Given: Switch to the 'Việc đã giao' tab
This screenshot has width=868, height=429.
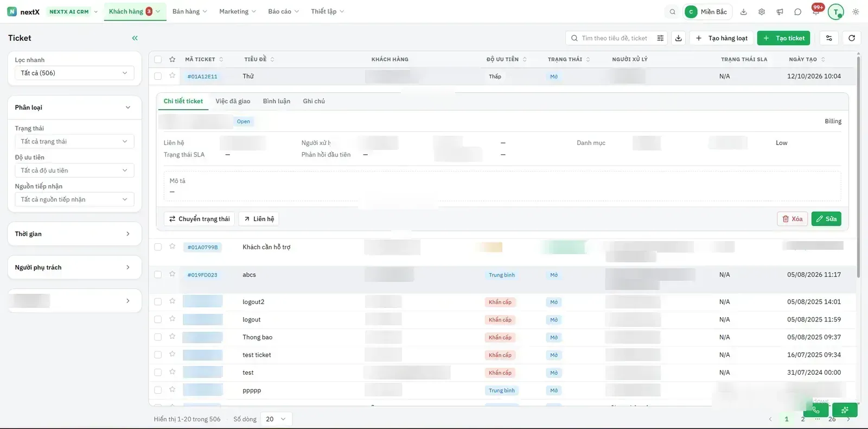Looking at the screenshot, I should [x=233, y=101].
